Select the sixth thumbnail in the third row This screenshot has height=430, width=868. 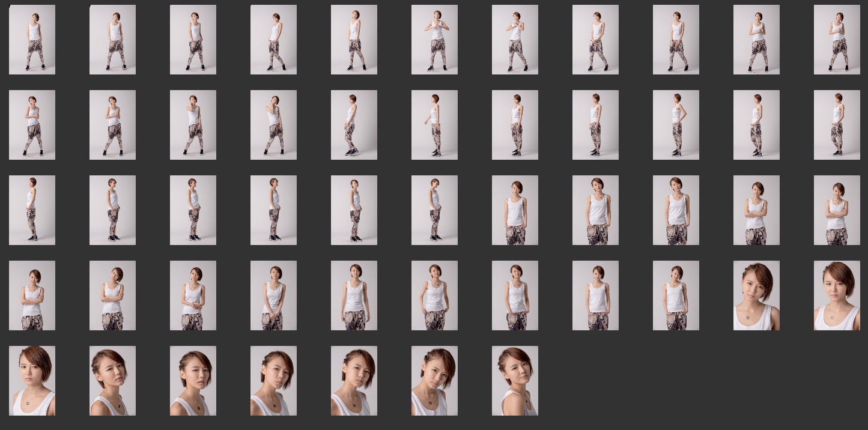click(x=434, y=210)
